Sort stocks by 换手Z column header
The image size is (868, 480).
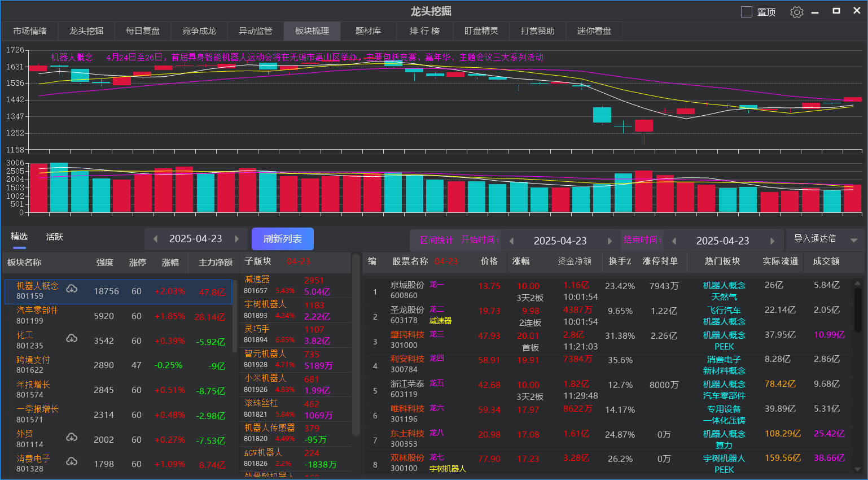point(620,261)
